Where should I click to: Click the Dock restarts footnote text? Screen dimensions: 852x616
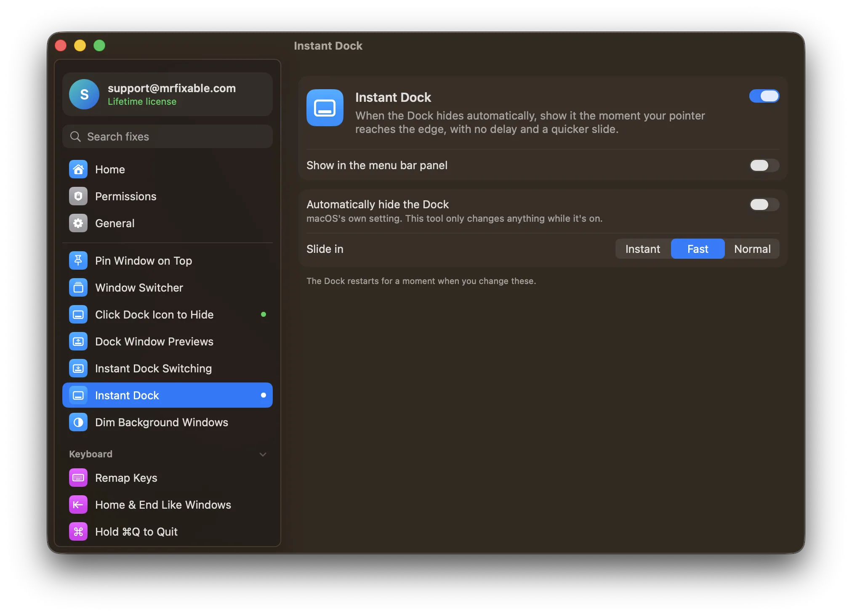[421, 281]
